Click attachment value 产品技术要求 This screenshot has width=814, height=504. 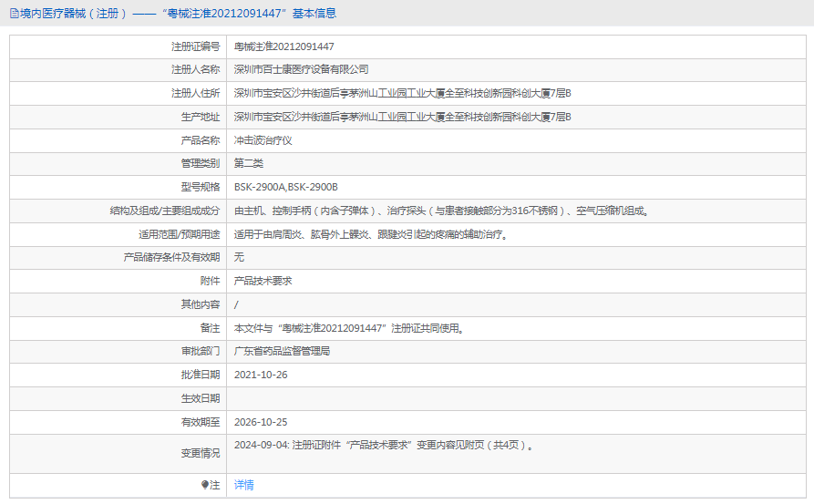263,281
